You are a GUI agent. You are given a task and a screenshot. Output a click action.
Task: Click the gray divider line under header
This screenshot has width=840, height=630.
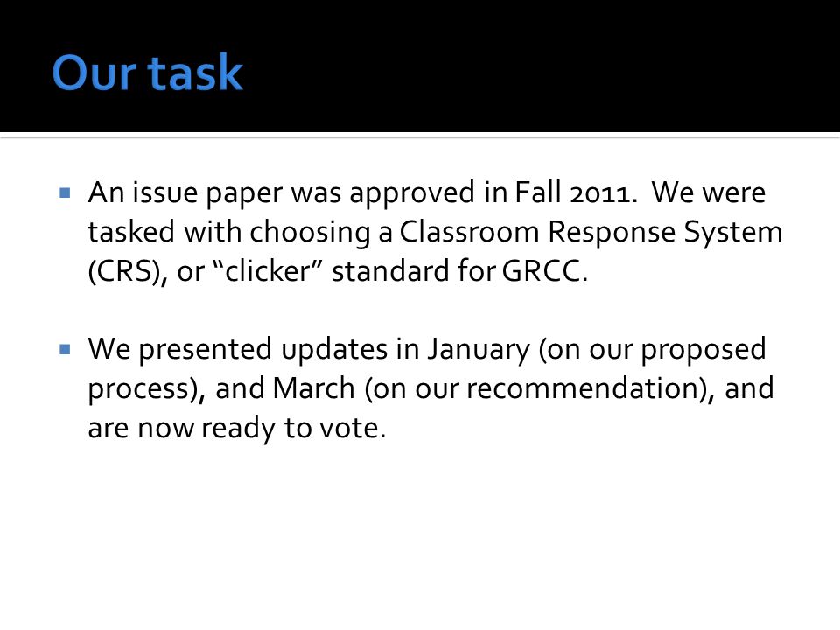click(420, 137)
